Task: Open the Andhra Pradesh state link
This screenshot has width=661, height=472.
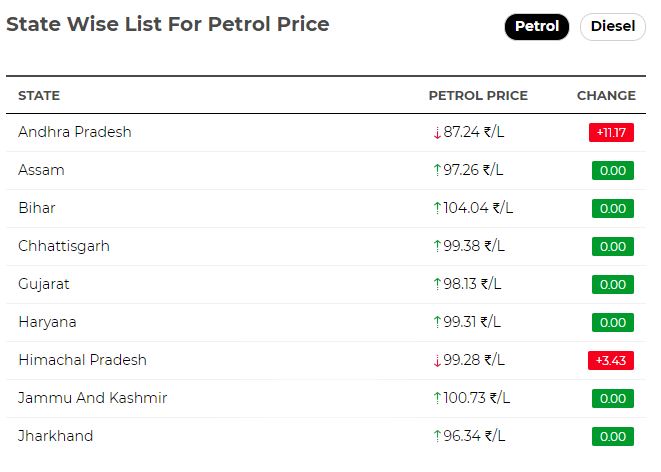Action: click(75, 132)
